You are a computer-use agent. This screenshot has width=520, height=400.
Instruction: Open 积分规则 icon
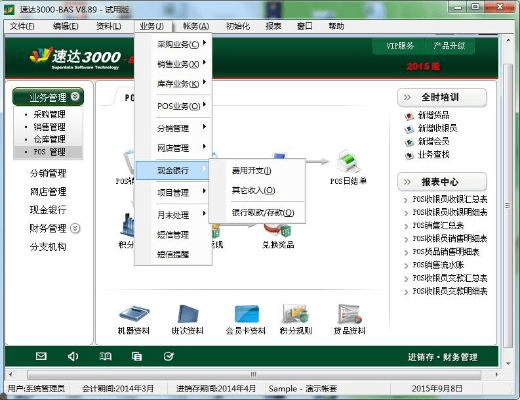coord(296,314)
